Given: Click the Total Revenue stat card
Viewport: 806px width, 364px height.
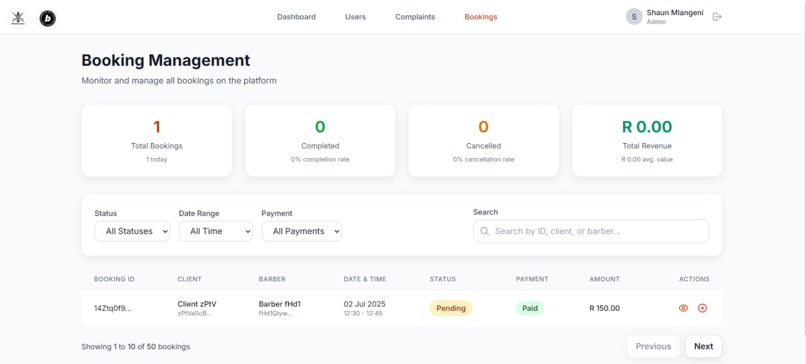Looking at the screenshot, I should tap(647, 140).
